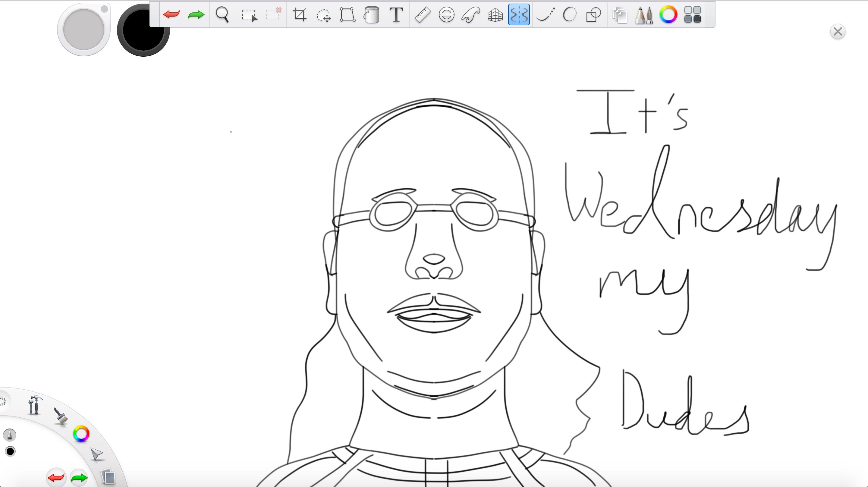This screenshot has width=868, height=487.
Task: Select the Zoom magnifier tool
Action: coord(222,15)
